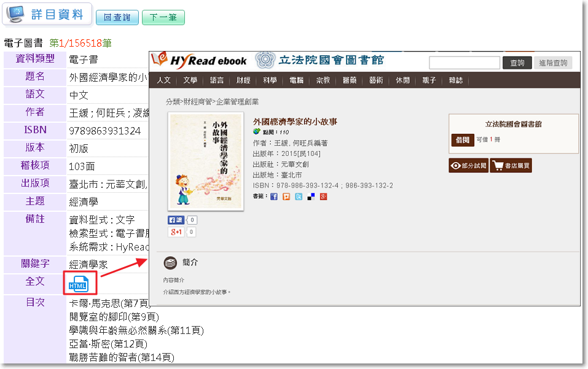The width and height of the screenshot is (588, 369).
Task: Open 部分試閱 preview button
Action: [x=468, y=165]
